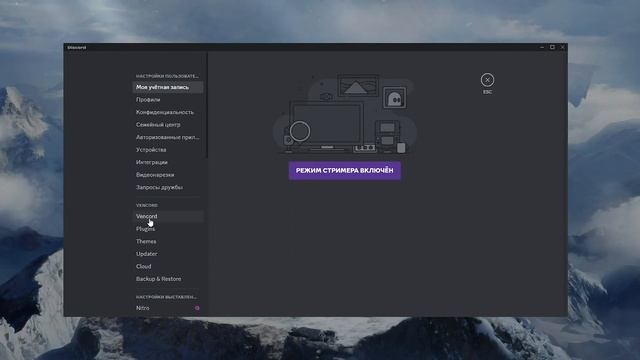
Task: Open Nitro settings entry
Action: 168,308
